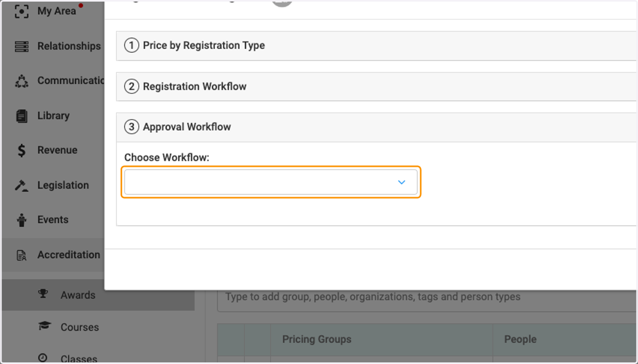Open My Area in sidebar
Viewport: 638px width, 364px height.
[x=56, y=11]
